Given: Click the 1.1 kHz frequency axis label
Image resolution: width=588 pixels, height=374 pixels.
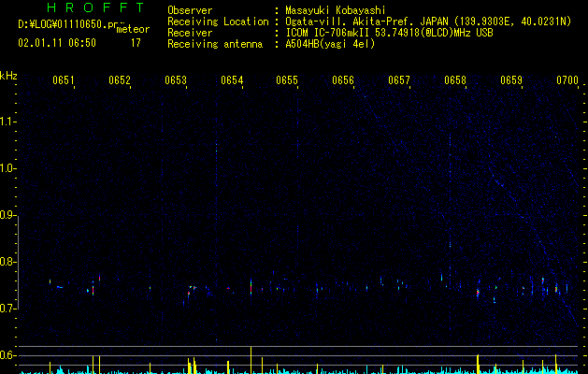Looking at the screenshot, I should (7, 122).
